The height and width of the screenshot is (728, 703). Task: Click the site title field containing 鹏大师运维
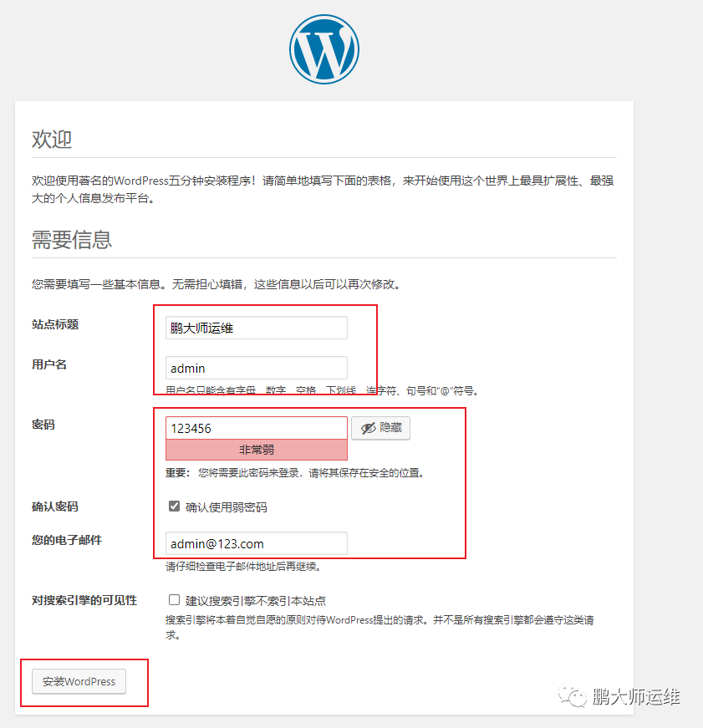pyautogui.click(x=257, y=328)
